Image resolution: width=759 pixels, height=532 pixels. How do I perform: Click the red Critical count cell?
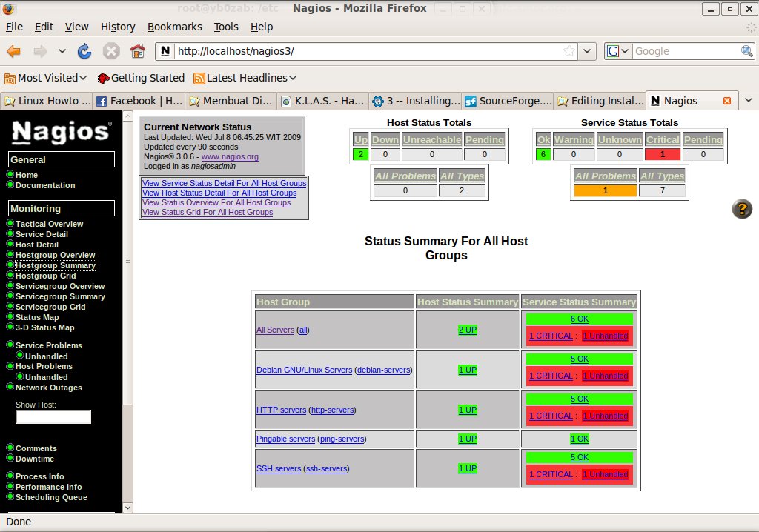coord(662,155)
